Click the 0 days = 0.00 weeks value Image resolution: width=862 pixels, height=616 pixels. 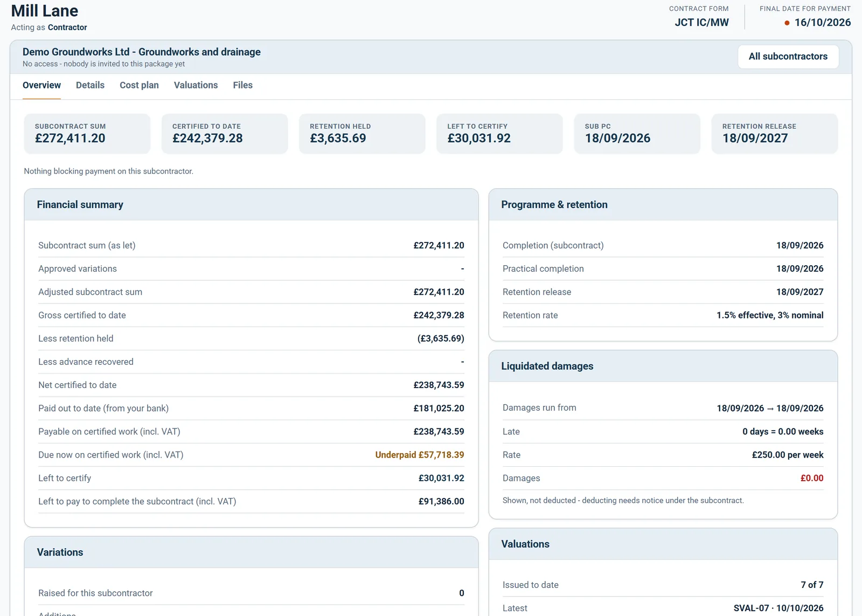coord(783,432)
